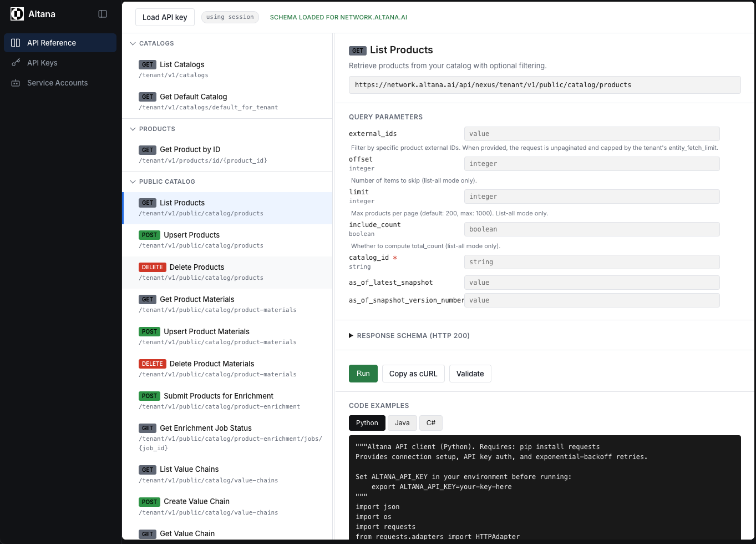This screenshot has width=756, height=544.
Task: Click GET badge of List Catalogs
Action: click(x=148, y=64)
